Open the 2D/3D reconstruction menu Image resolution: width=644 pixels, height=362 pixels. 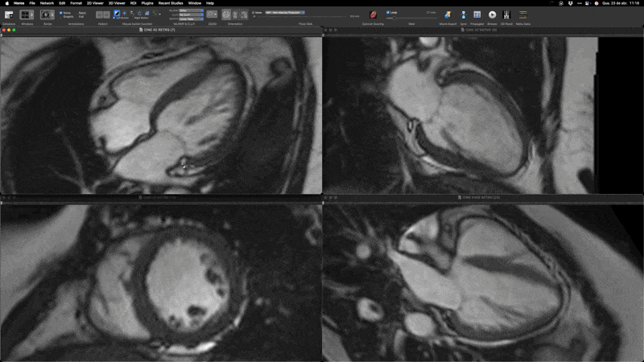pyautogui.click(x=212, y=14)
